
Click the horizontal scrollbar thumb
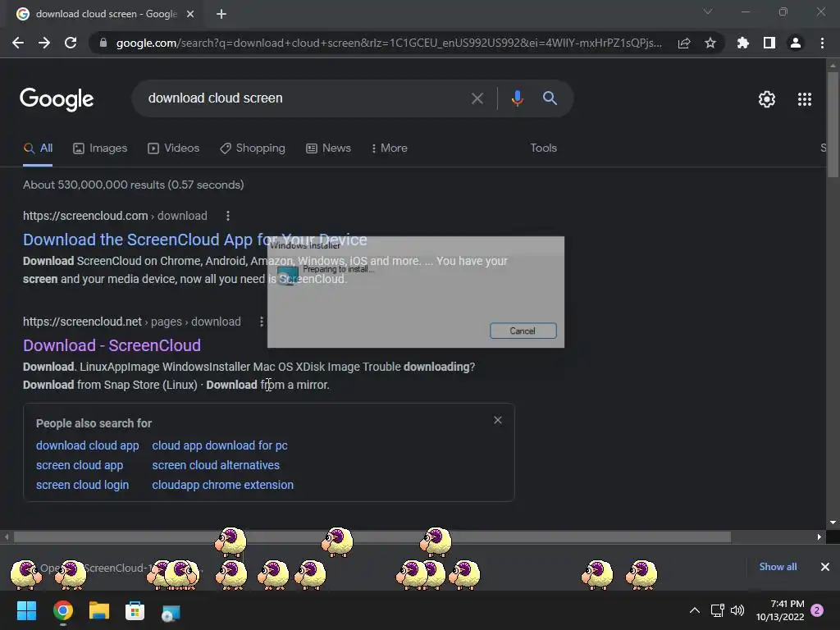[x=372, y=536]
